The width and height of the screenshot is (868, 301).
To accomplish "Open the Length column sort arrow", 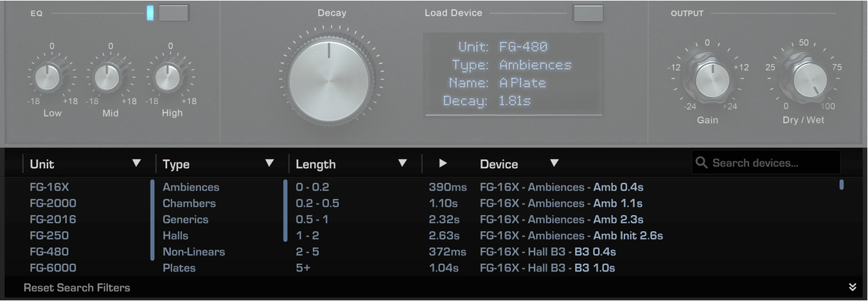I will [402, 164].
